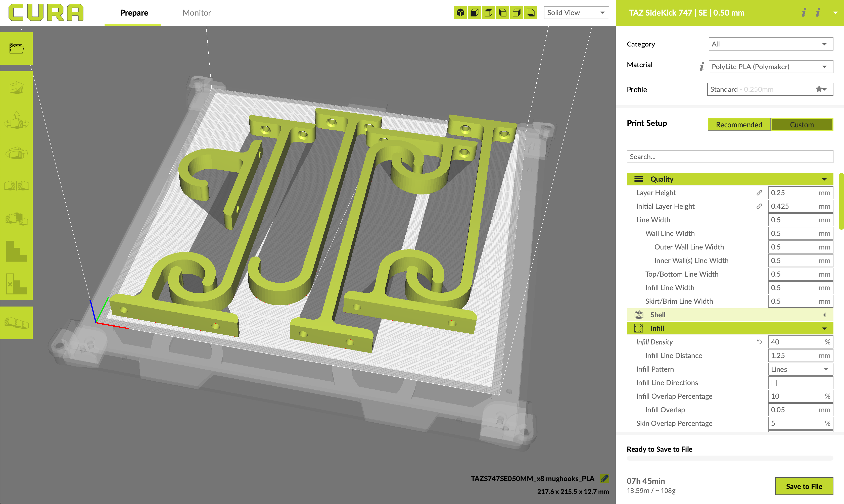This screenshot has height=504, width=844.
Task: Collapse the Quality settings section
Action: tap(730, 179)
